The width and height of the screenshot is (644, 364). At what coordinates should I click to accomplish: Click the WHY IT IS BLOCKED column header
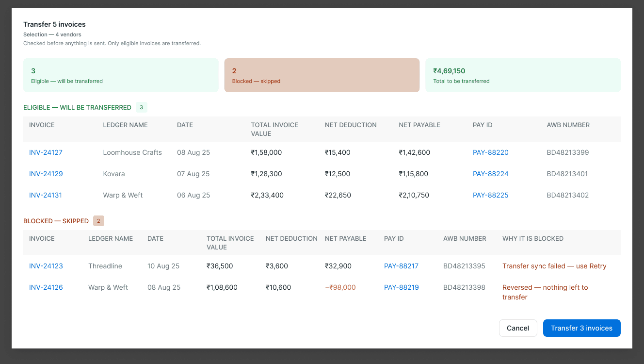pos(533,238)
